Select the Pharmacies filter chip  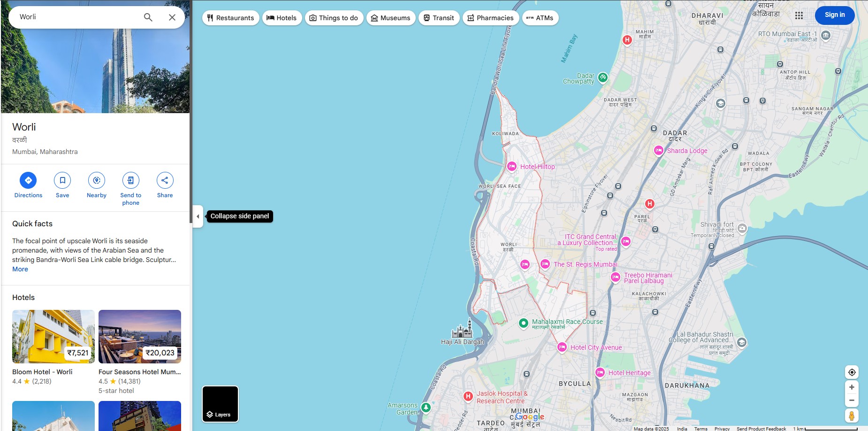tap(491, 18)
